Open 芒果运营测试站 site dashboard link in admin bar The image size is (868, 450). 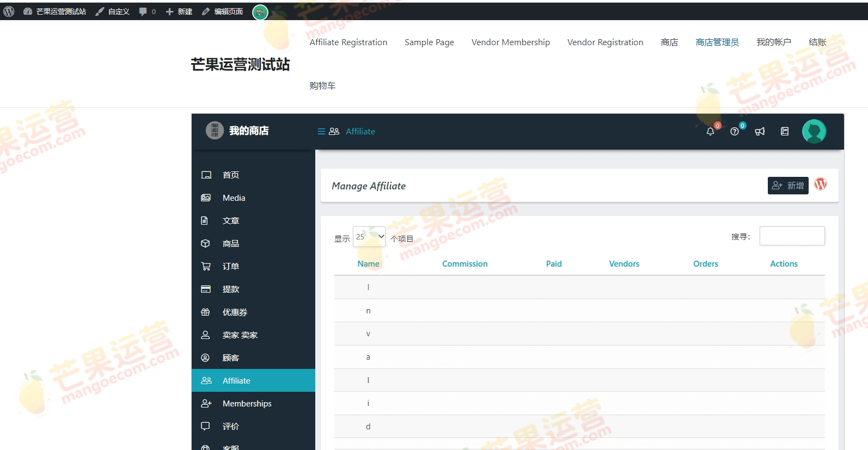54,11
